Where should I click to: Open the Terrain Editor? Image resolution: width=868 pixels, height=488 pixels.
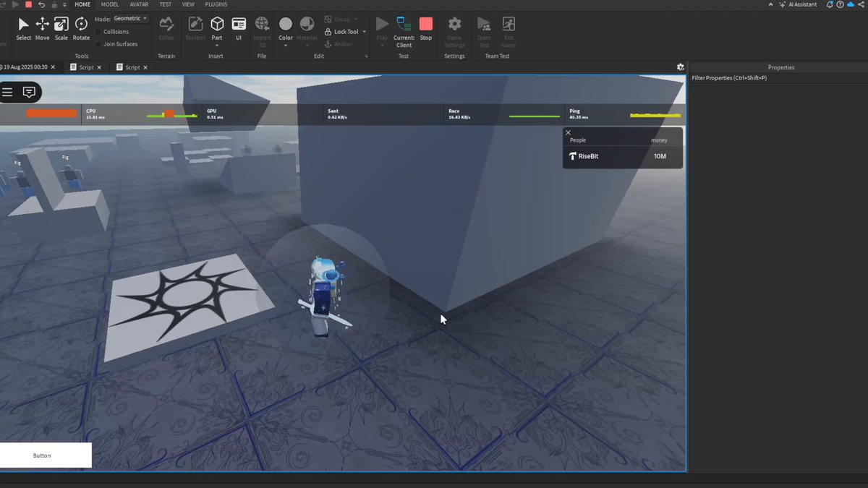[x=166, y=28]
